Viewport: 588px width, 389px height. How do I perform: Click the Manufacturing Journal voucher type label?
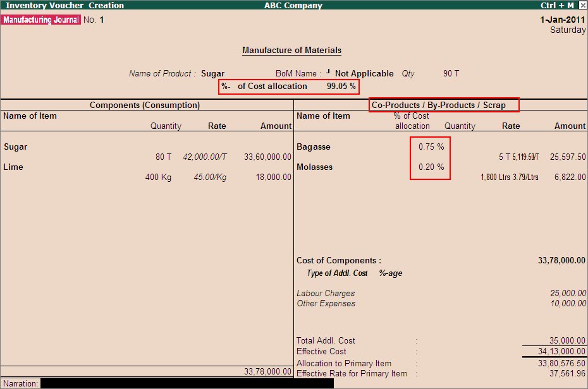pyautogui.click(x=40, y=20)
